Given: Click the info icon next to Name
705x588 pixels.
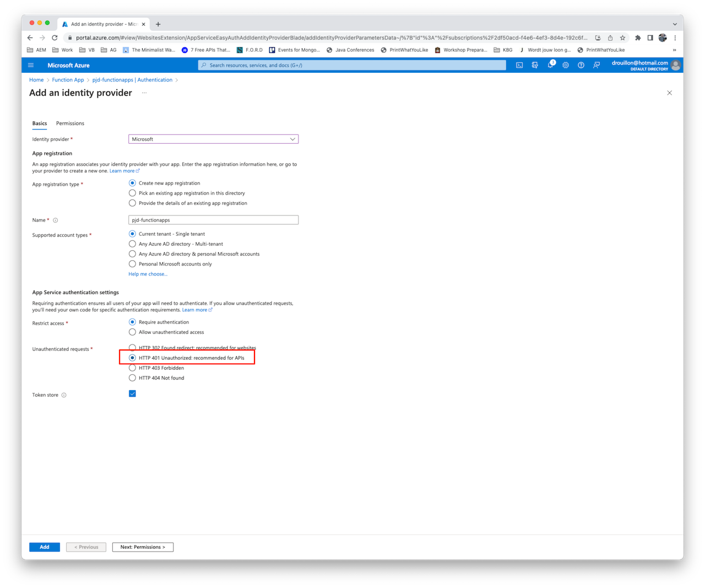Looking at the screenshot, I should pyautogui.click(x=55, y=220).
